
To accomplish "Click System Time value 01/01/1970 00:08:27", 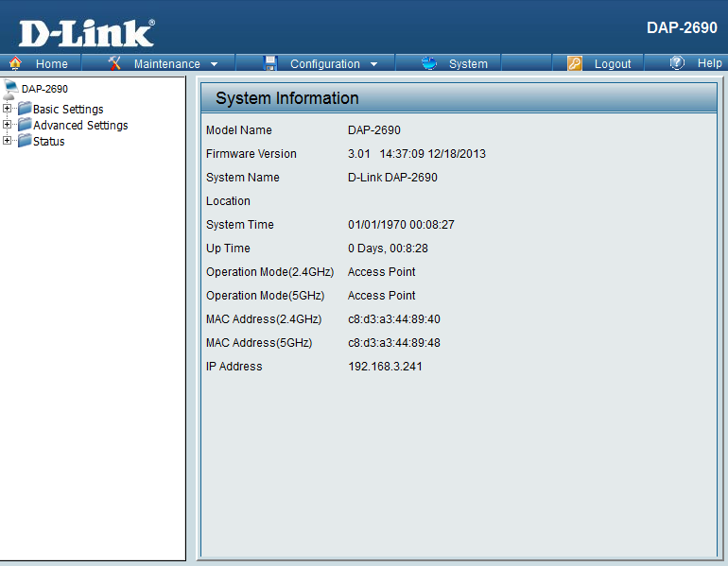I will point(401,225).
